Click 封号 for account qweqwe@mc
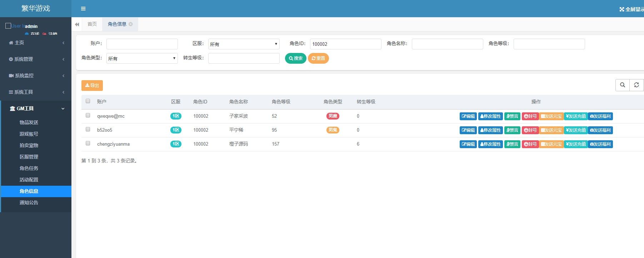Image resolution: width=644 pixels, height=258 pixels. pos(530,116)
